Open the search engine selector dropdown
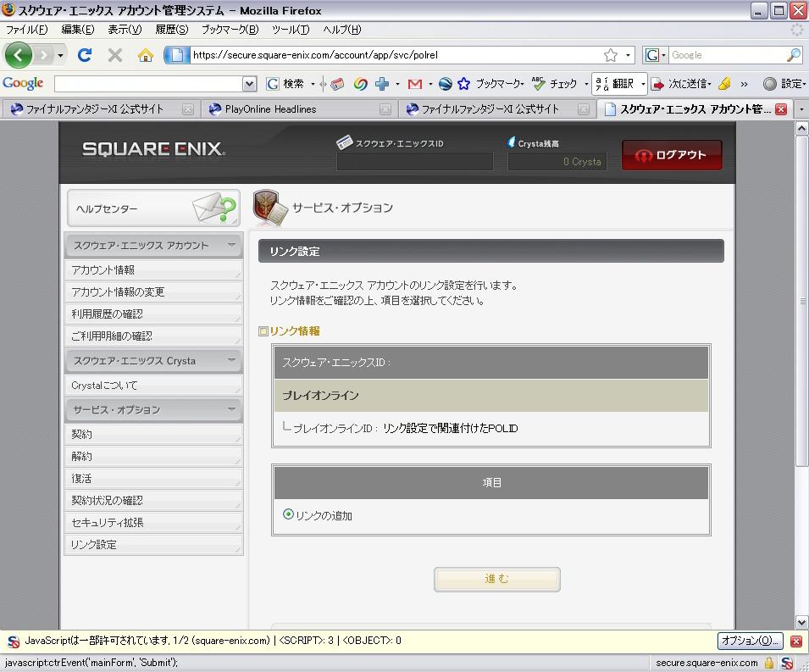809x672 pixels. pos(656,55)
